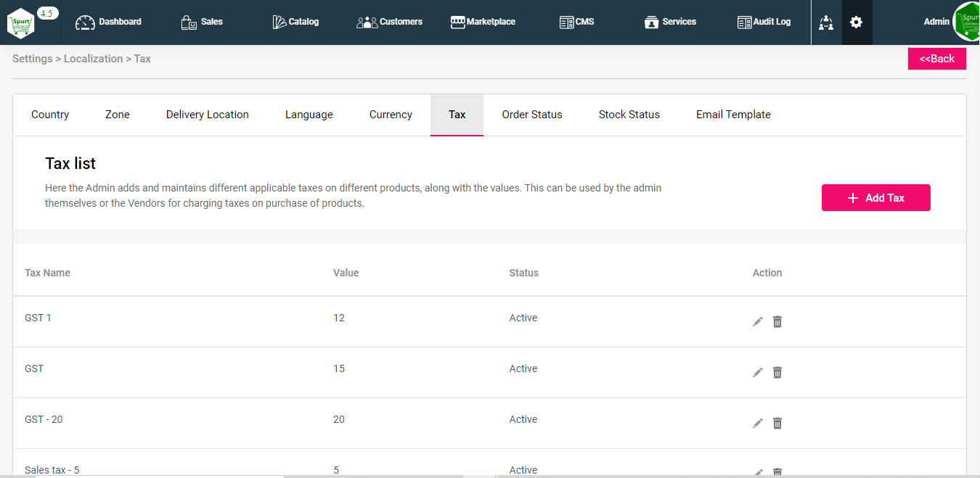
Task: Delete the GST 1 tax
Action: coord(777,321)
